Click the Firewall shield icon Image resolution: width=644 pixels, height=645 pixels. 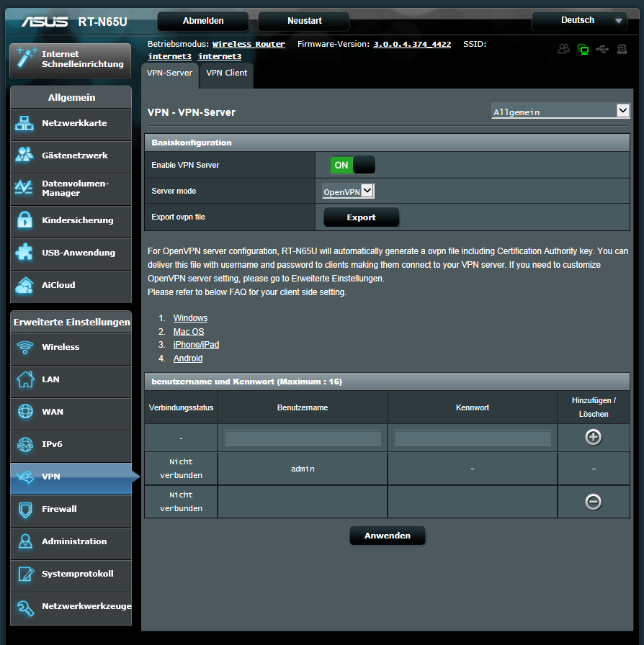25,509
